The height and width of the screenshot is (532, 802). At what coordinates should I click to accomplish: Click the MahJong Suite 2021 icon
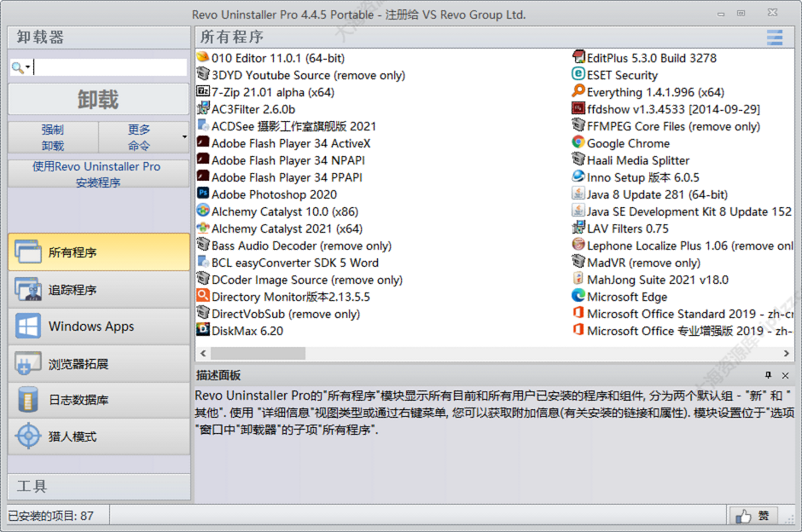578,279
